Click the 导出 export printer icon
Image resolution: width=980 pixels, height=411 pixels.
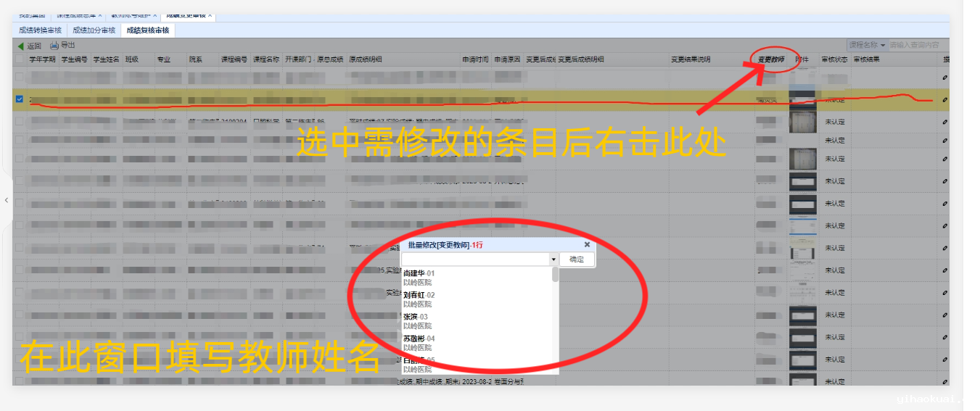point(54,46)
